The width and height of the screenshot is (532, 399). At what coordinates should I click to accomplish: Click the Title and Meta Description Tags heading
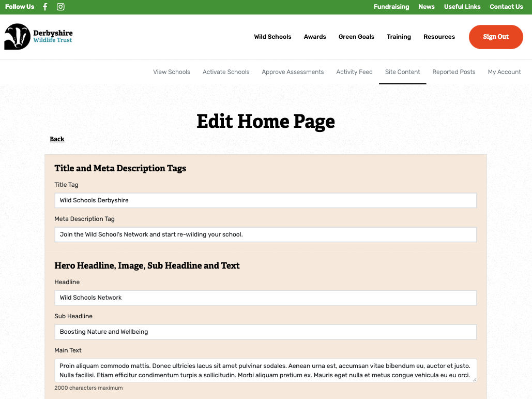120,168
